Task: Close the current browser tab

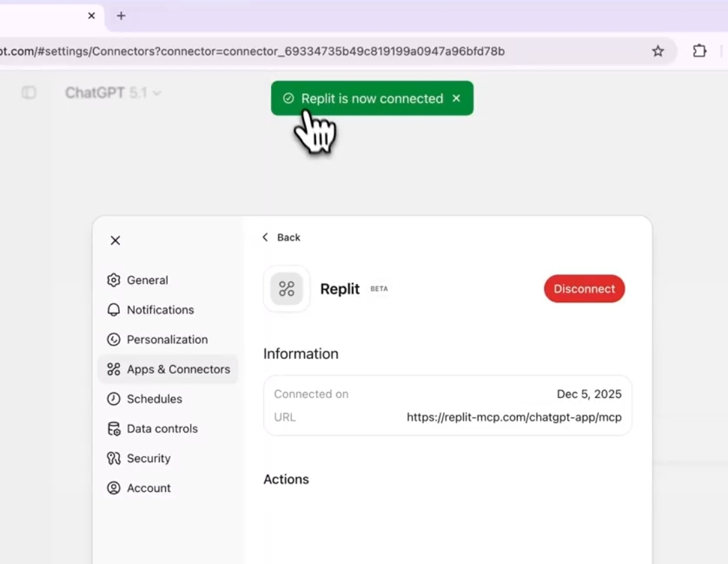Action: point(92,16)
